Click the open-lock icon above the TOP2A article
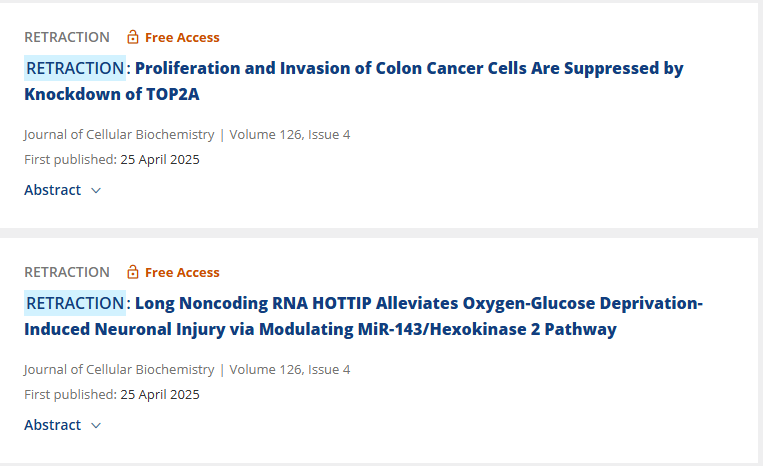The image size is (763, 466). coord(132,37)
